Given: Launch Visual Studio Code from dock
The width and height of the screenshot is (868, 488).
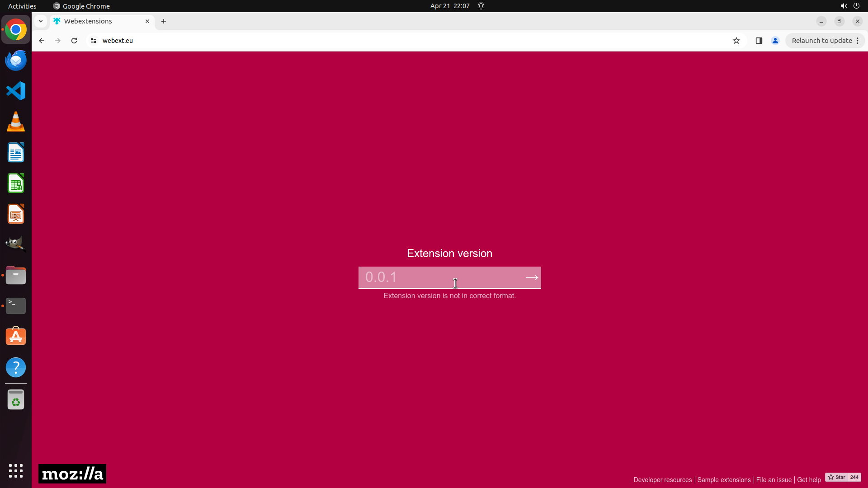Looking at the screenshot, I should tap(16, 91).
